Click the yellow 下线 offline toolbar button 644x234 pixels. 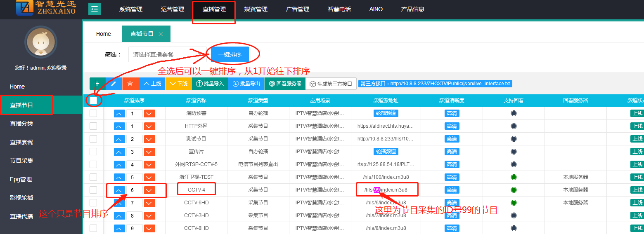click(178, 84)
